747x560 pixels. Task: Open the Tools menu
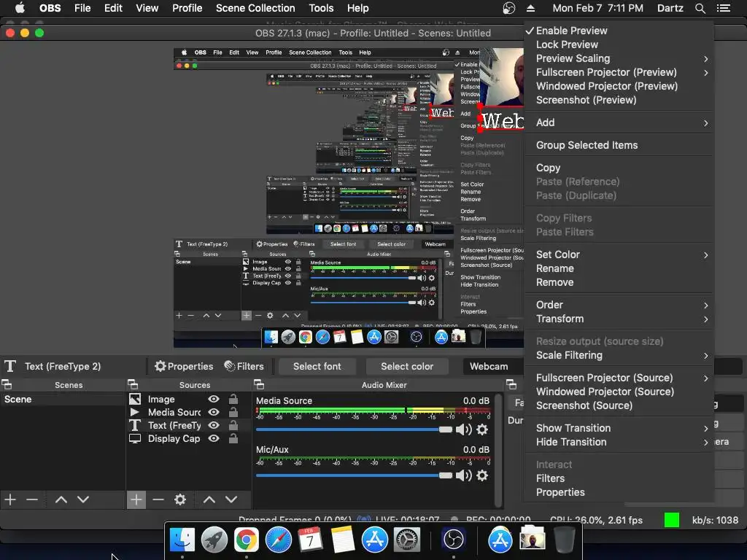pyautogui.click(x=321, y=8)
